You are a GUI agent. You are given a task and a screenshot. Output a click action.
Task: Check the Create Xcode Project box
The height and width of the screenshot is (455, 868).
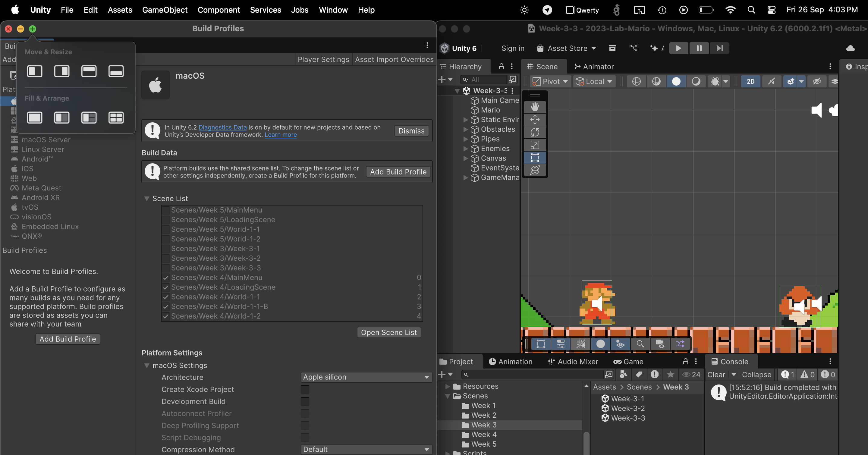point(305,389)
